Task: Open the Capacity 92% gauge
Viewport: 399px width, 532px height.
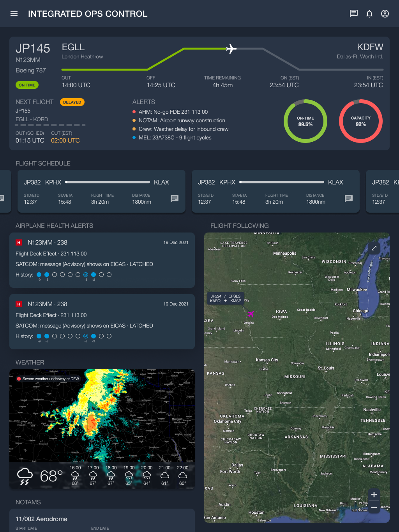Action: (361, 121)
